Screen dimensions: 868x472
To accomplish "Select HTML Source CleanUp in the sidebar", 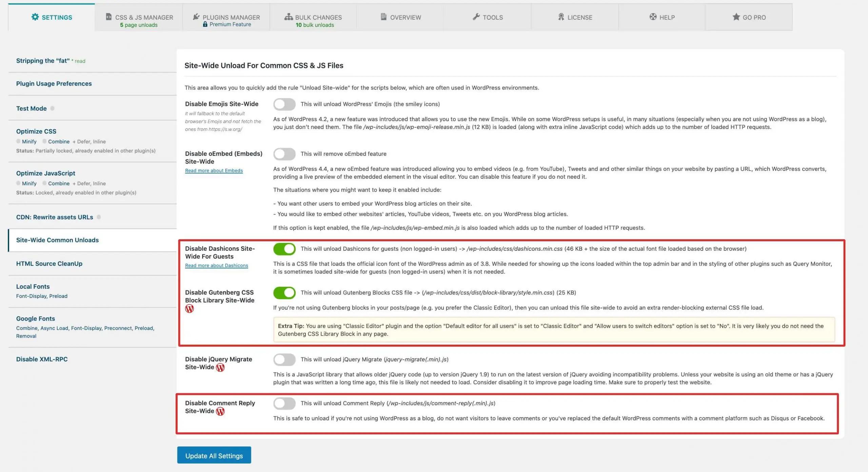I will (49, 264).
